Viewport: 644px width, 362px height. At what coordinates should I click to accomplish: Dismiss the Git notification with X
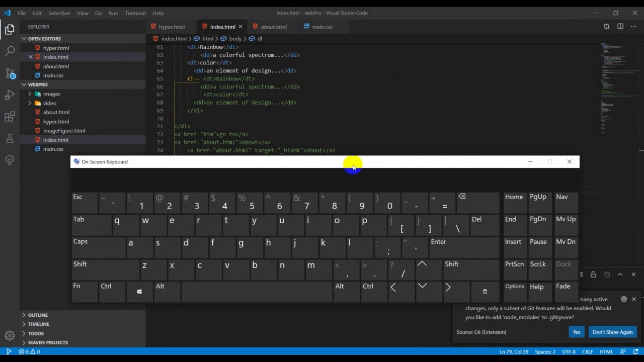[x=634, y=299]
